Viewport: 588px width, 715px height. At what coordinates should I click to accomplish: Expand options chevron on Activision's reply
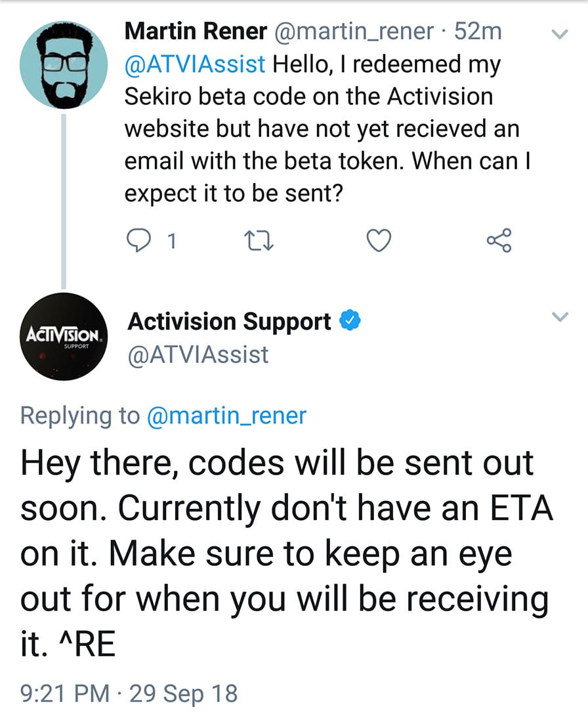pos(559,316)
